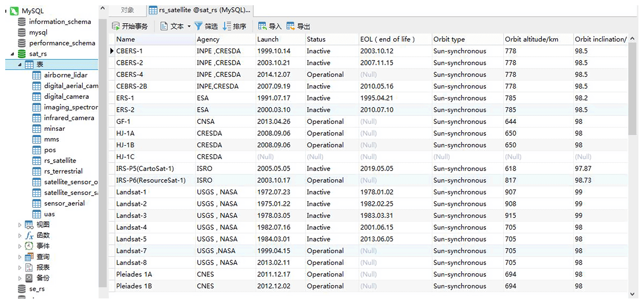Expand the Views (视图) node
Image resolution: width=644 pixels, height=304 pixels.
click(x=20, y=225)
